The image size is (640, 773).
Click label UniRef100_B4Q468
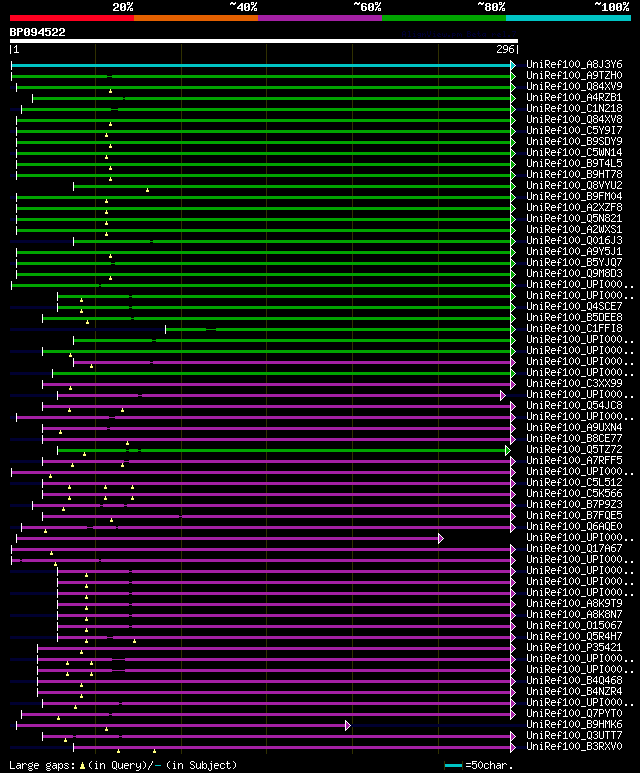pyautogui.click(x=574, y=681)
